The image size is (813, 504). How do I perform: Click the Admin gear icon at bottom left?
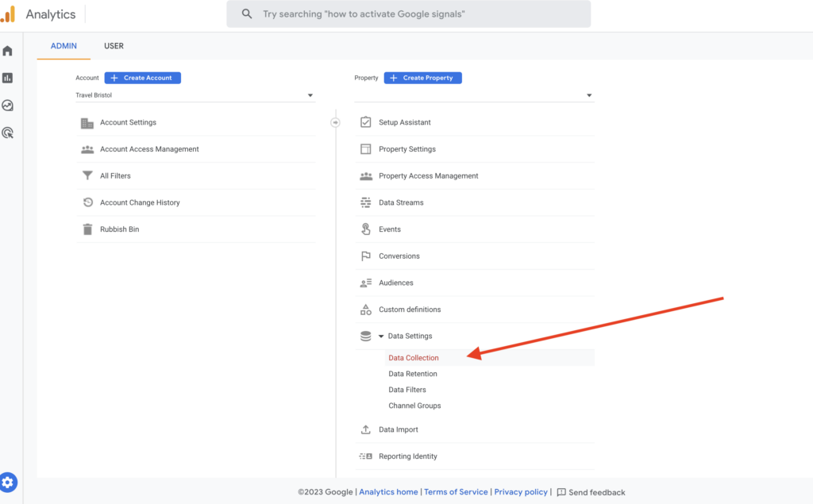click(8, 483)
